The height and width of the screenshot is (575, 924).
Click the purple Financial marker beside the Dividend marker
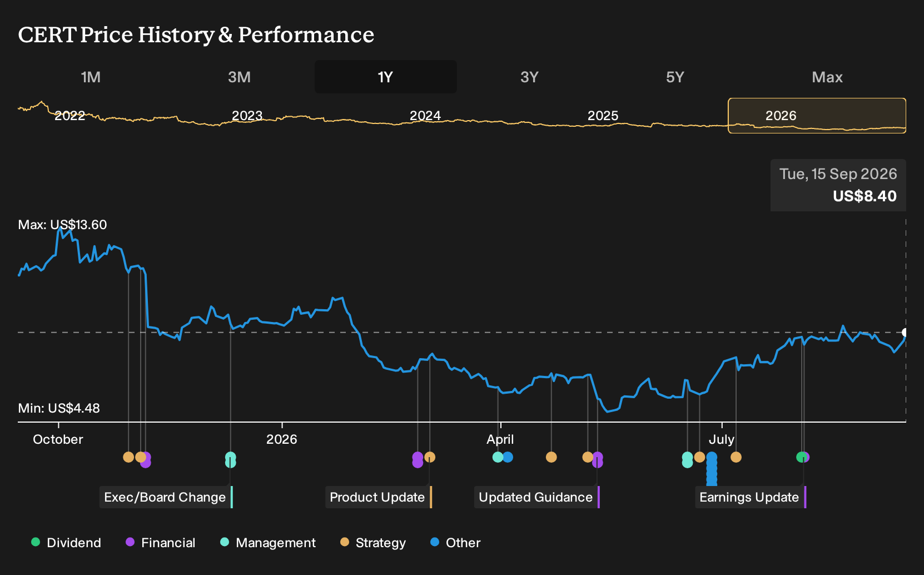pos(807,457)
